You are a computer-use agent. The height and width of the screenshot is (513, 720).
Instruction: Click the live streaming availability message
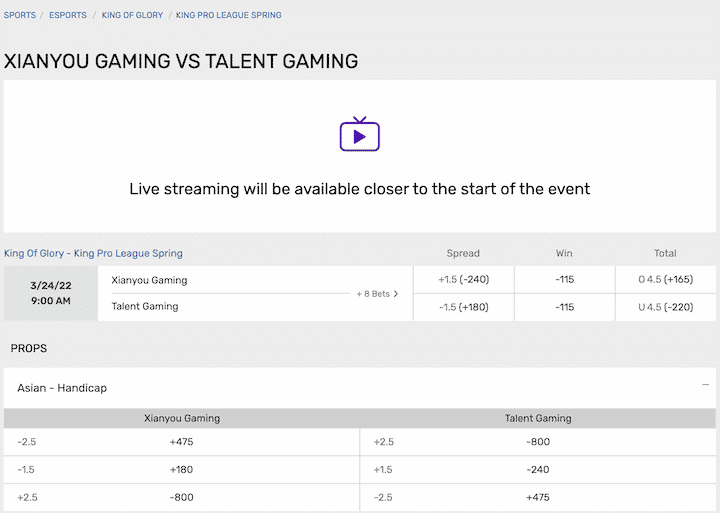(x=360, y=189)
